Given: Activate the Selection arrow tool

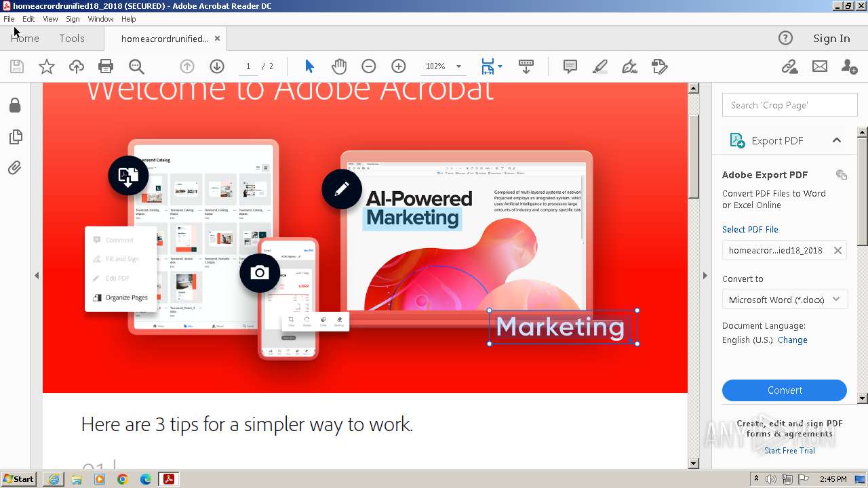Looking at the screenshot, I should click(310, 66).
